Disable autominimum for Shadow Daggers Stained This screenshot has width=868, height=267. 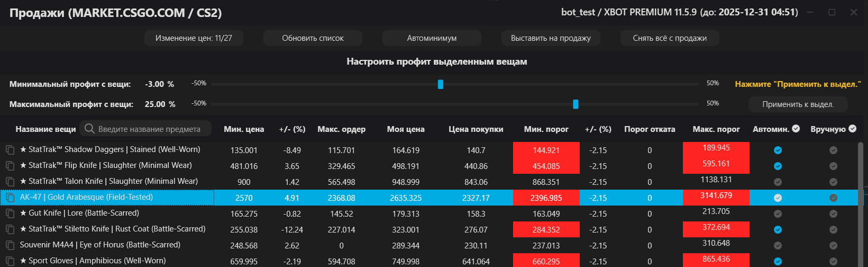click(x=778, y=150)
